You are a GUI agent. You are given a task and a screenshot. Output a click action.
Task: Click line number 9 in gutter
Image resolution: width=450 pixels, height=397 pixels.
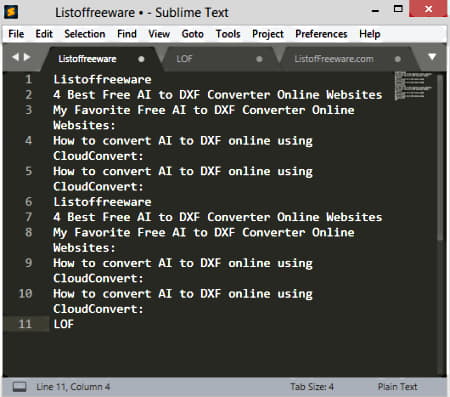(x=29, y=263)
